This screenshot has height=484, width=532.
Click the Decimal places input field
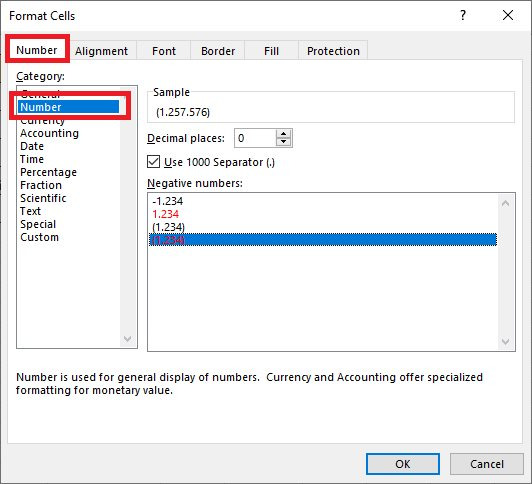pyautogui.click(x=255, y=138)
